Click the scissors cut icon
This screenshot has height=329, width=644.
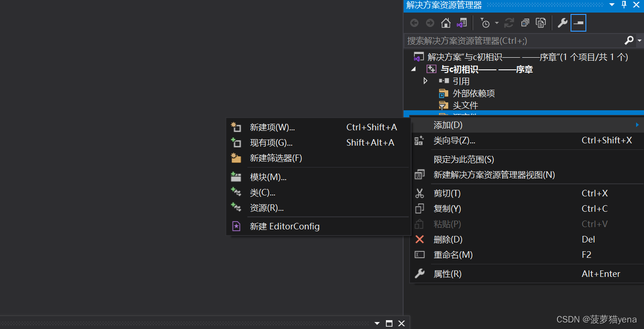(419, 193)
